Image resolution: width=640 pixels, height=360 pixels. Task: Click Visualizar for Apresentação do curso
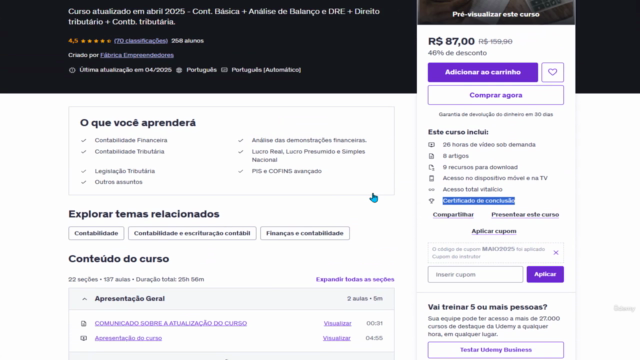pos(337,338)
